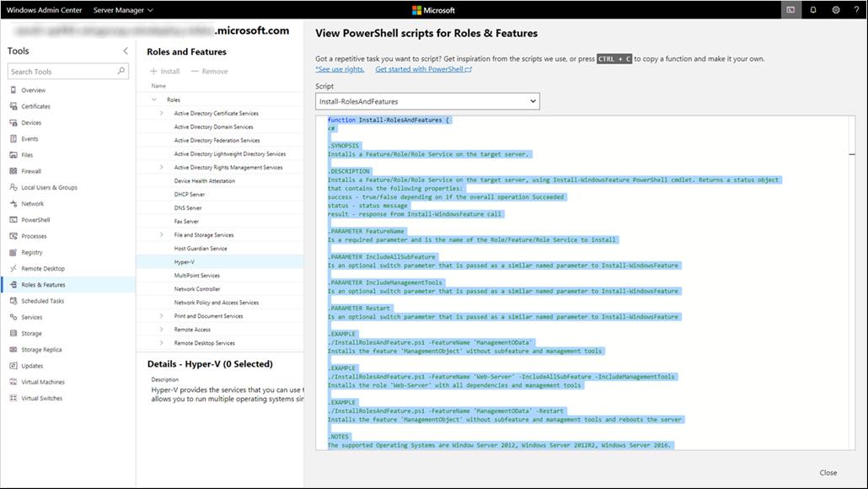This screenshot has width=868, height=489.
Task: Open the settings gear in header
Action: (836, 10)
